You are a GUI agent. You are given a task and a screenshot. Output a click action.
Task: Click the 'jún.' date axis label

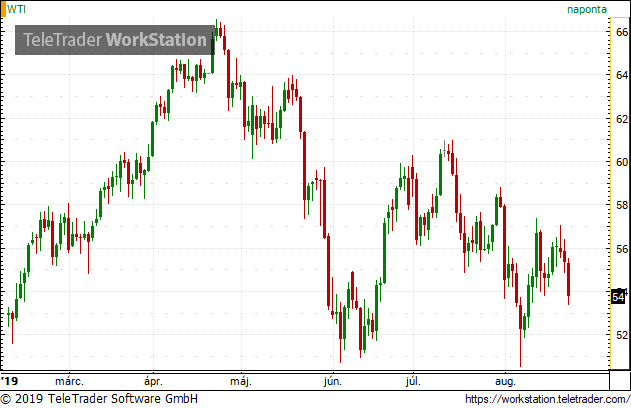pos(333,381)
